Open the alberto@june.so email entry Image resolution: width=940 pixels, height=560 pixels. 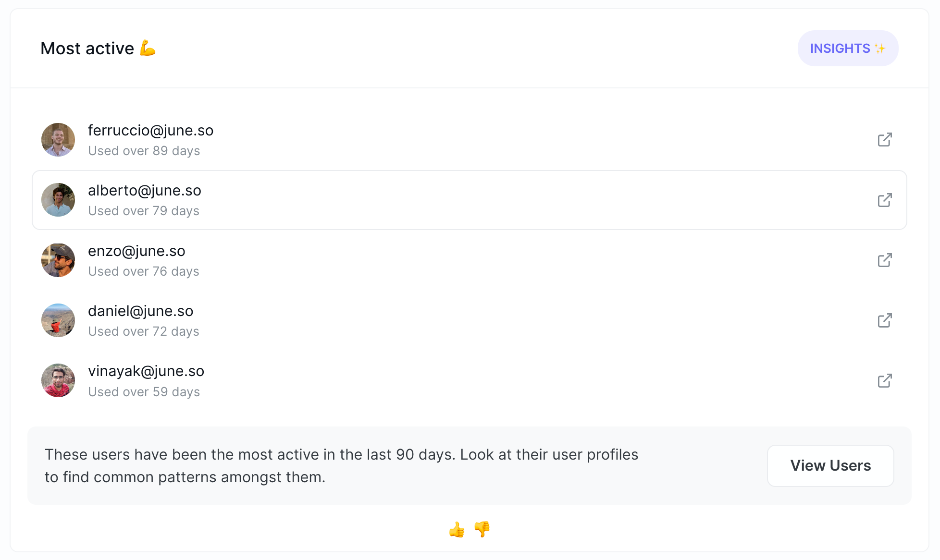coord(145,191)
